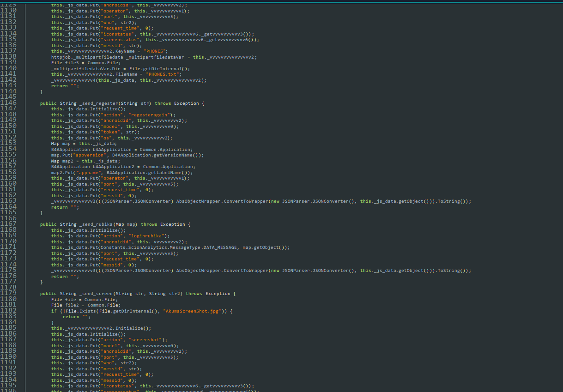Image resolution: width=563 pixels, height=392 pixels.
Task: Click "Map map" parameter of _send_rubika
Action: coord(127,224)
